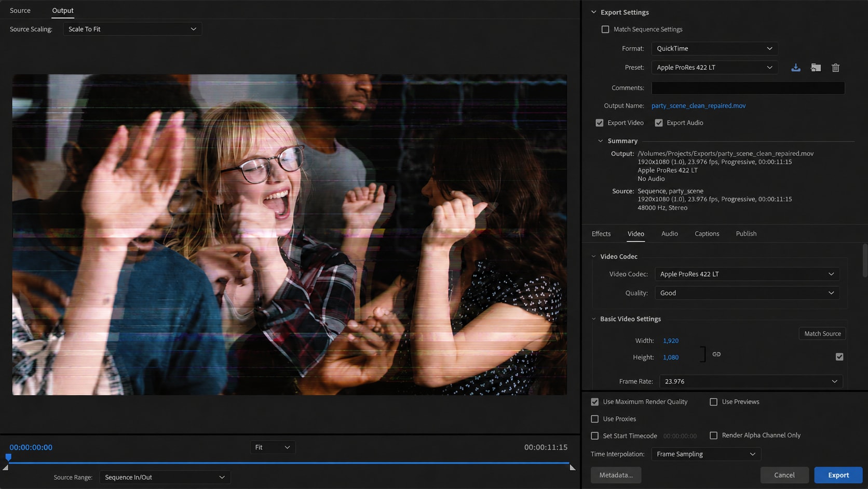The height and width of the screenshot is (489, 868).
Task: Click the current timecode 00:00:00:00
Action: tap(31, 447)
